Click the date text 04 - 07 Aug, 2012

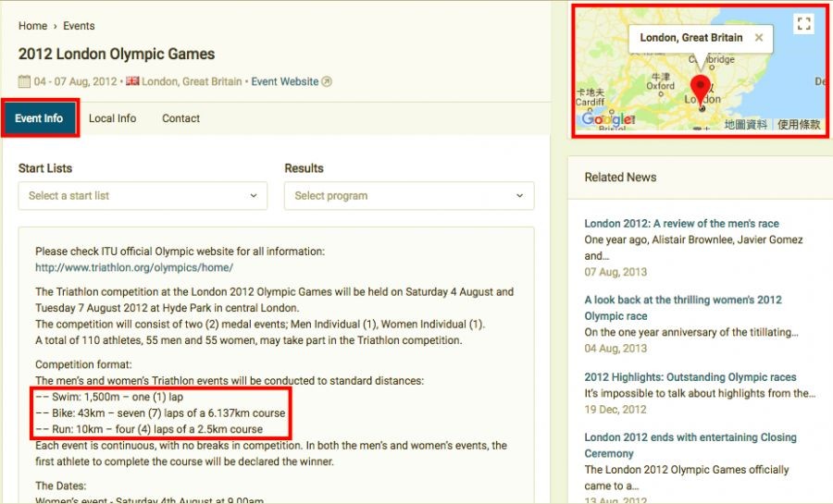[x=76, y=81]
